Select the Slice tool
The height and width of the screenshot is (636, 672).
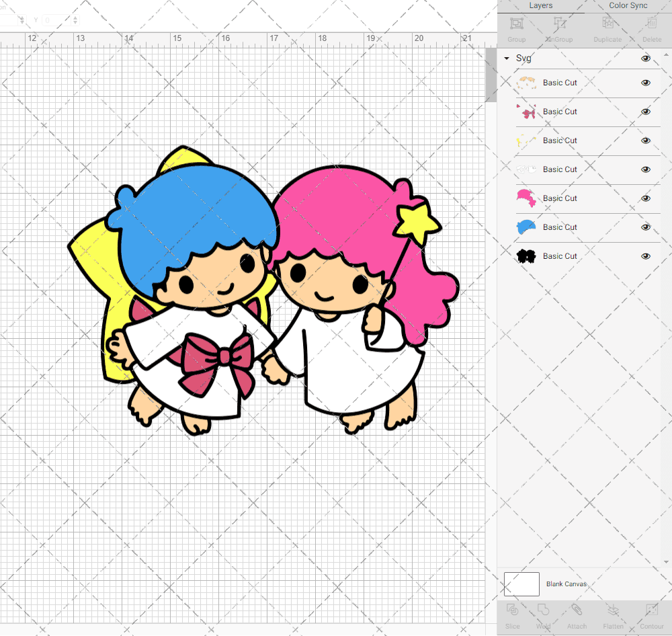point(512,615)
